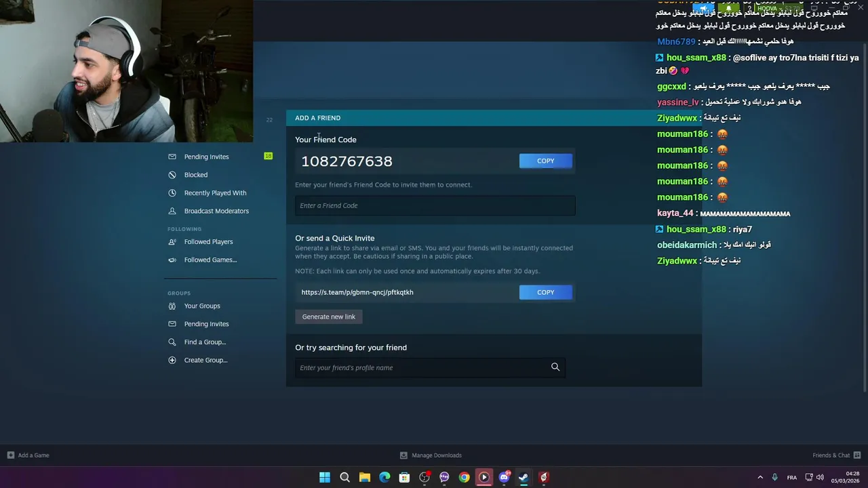Click the friend code 1082767638
The height and width of the screenshot is (488, 868).
347,161
